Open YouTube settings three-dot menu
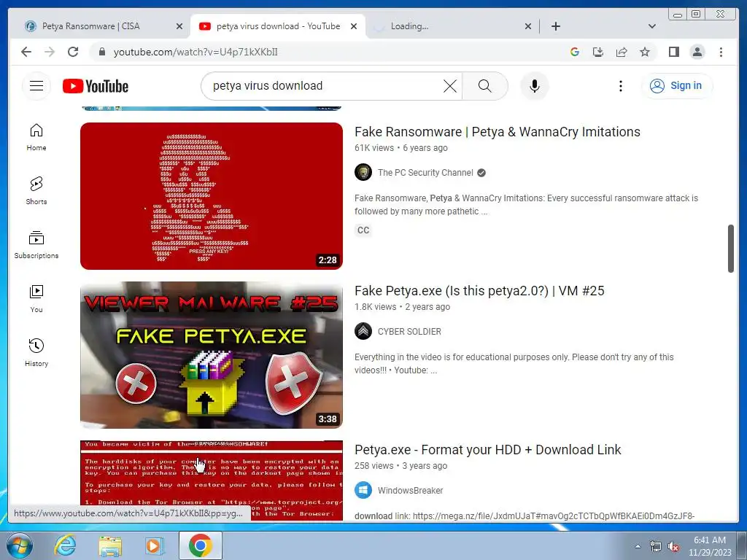This screenshot has height=560, width=747. click(620, 86)
